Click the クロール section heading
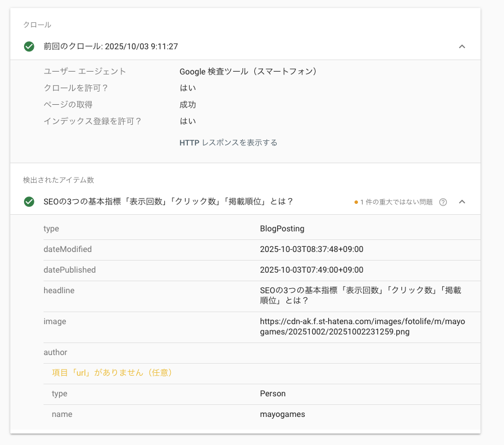504x445 pixels. (x=37, y=25)
